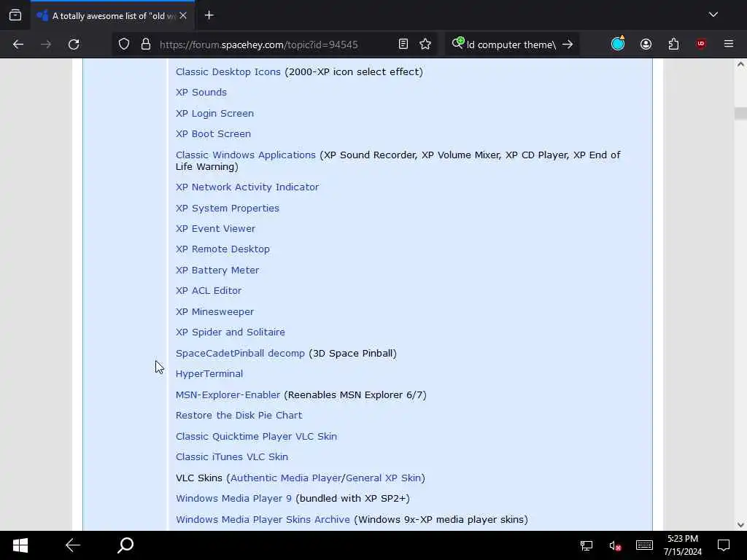Follow the XP System Properties link
747x560 pixels.
coord(228,208)
